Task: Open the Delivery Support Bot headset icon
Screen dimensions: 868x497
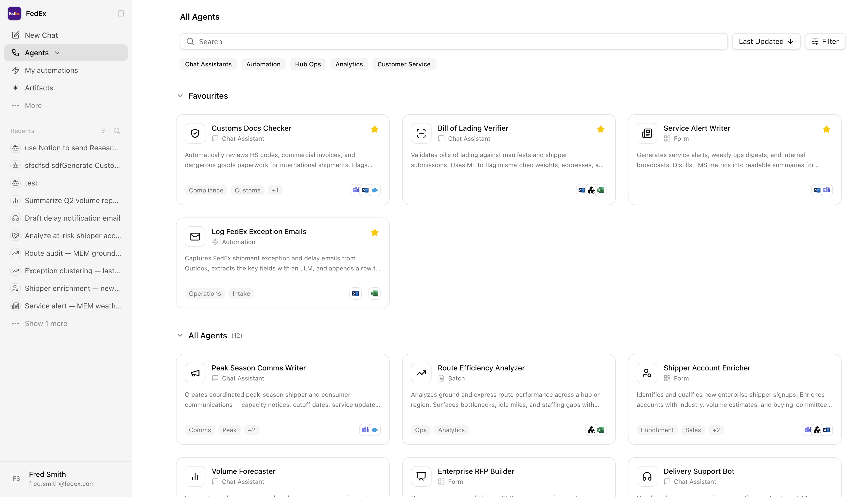Action: 647,476
